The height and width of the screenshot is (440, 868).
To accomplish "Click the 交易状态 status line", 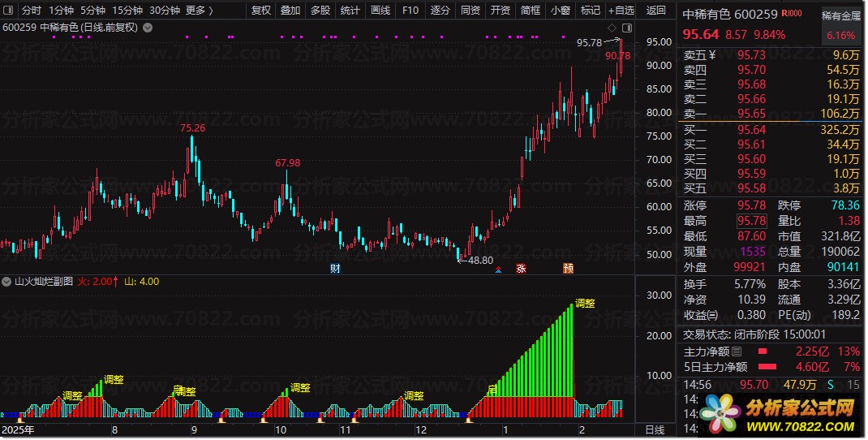I will 754,334.
